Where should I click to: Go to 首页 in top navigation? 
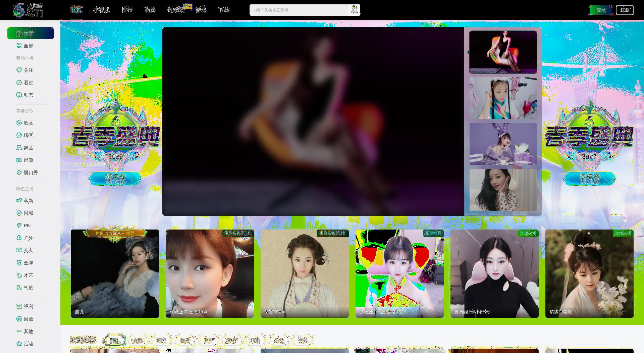[76, 10]
